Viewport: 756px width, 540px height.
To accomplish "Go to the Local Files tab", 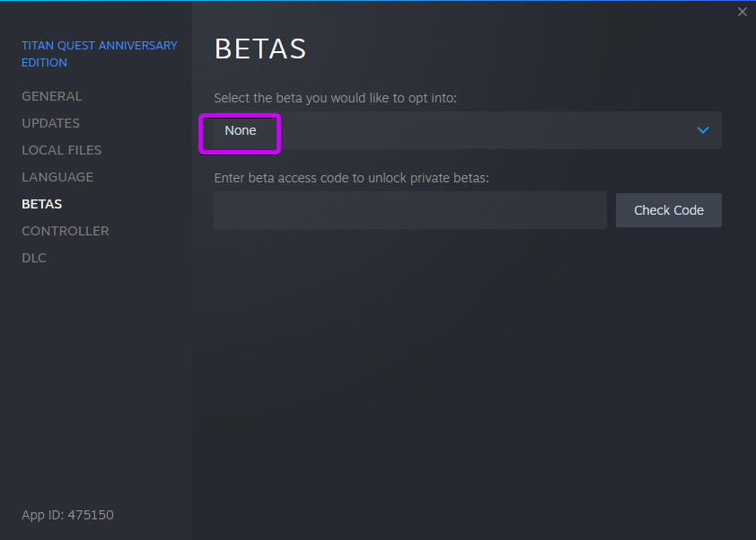I will (62, 150).
